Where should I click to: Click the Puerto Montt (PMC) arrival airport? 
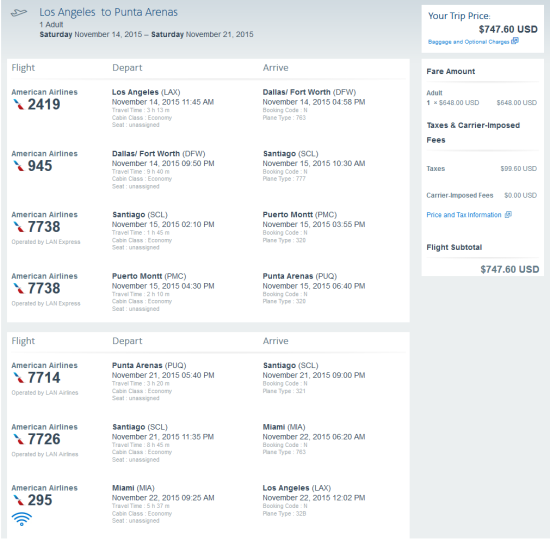(x=300, y=215)
